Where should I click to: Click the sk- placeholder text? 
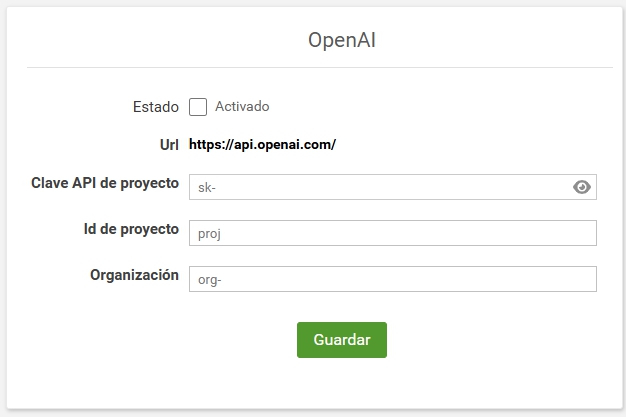pos(207,188)
